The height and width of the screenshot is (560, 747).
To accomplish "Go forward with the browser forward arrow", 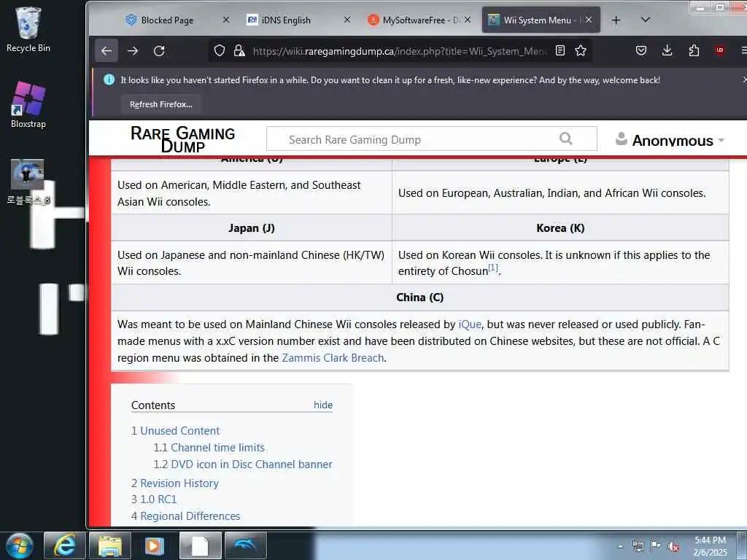I will tap(133, 51).
